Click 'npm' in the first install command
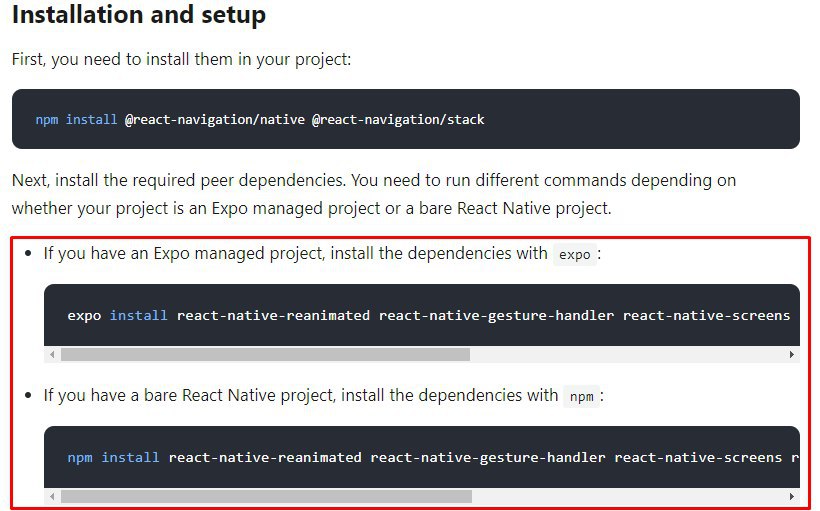Screen dimensions: 820x511 (47, 120)
